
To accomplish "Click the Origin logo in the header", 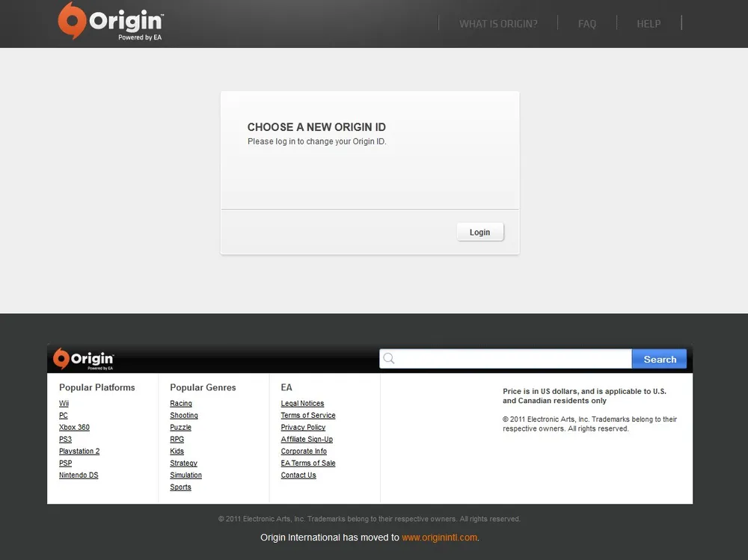I will [111, 22].
